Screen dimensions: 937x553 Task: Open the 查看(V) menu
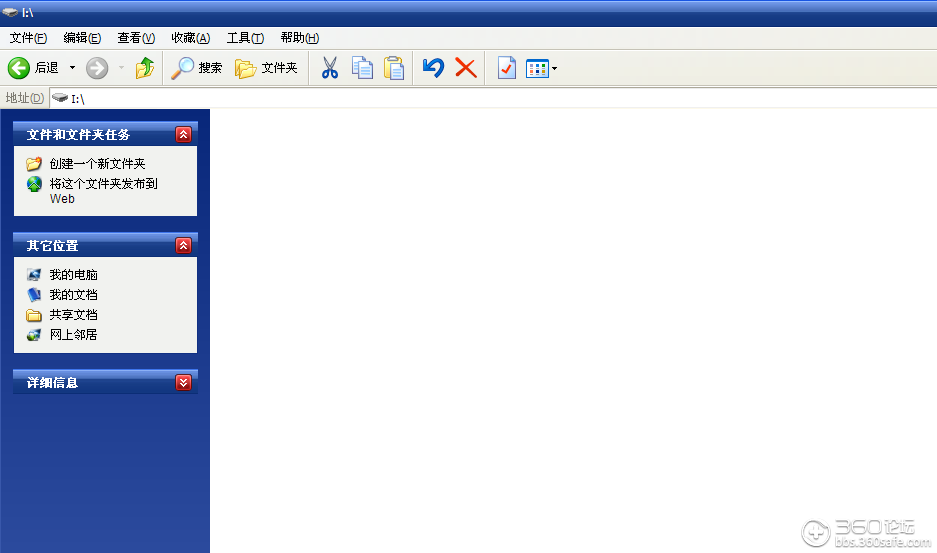pos(136,38)
